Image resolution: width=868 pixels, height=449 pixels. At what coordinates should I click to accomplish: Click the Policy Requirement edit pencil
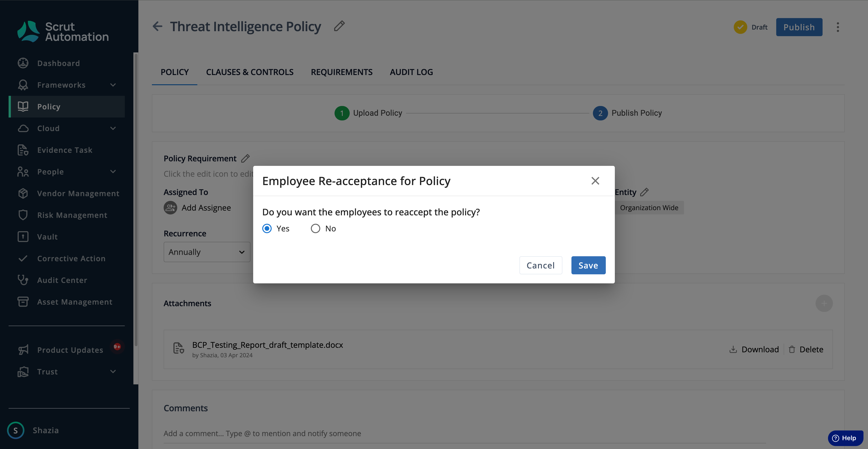click(x=245, y=158)
